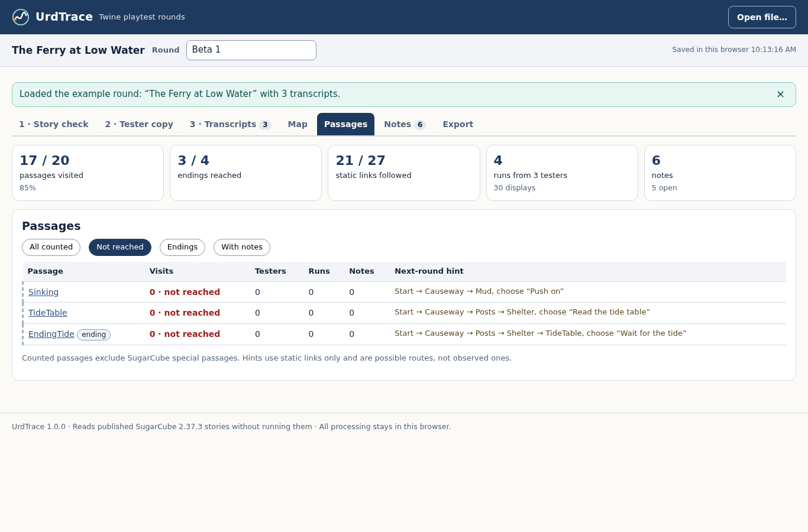Click the ending badge beside EndingTide
The width and height of the screenshot is (808, 532).
[94, 335]
